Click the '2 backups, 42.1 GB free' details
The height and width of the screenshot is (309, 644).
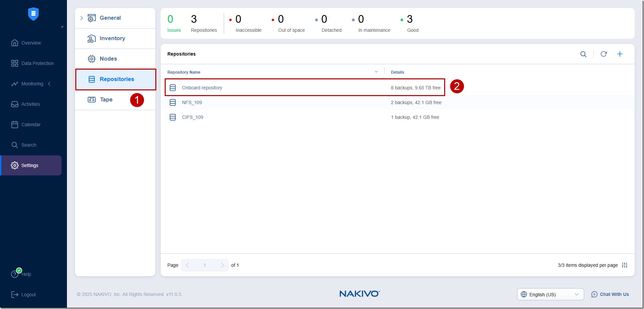click(416, 102)
